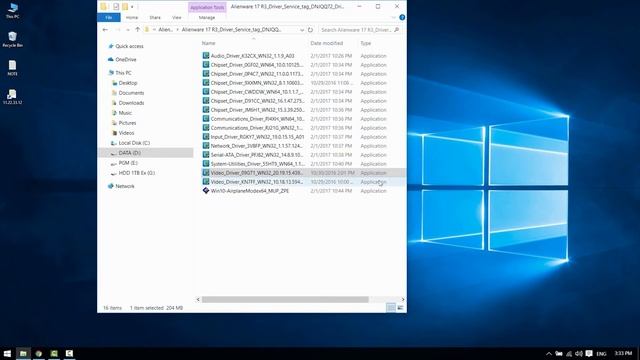Viewport: 640px width, 360px height.
Task: Click the Input_Driver file's icon
Action: tap(206, 137)
